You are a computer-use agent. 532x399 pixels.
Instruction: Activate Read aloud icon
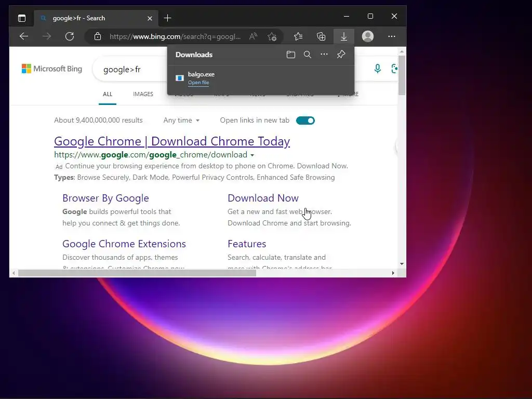click(253, 36)
